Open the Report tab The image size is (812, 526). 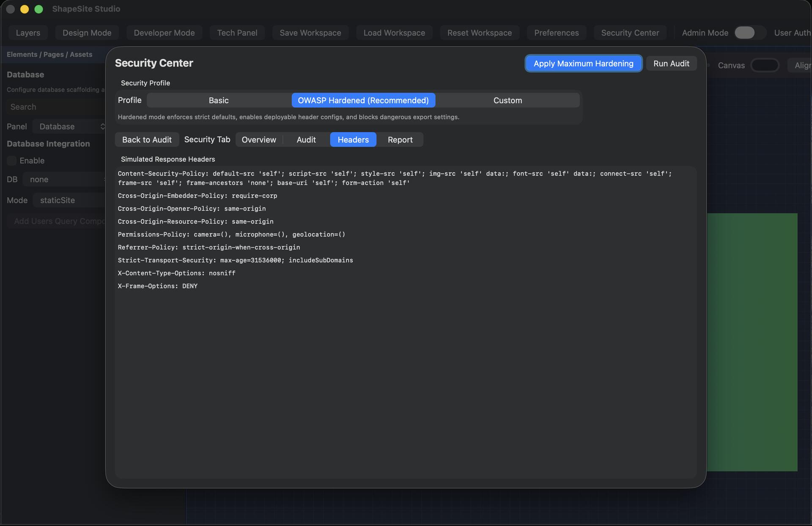coord(400,140)
